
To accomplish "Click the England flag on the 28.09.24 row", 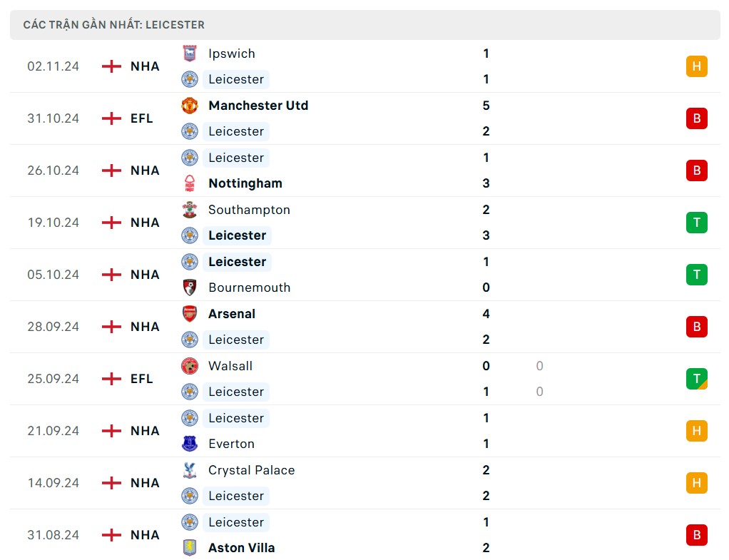I will coord(111,327).
